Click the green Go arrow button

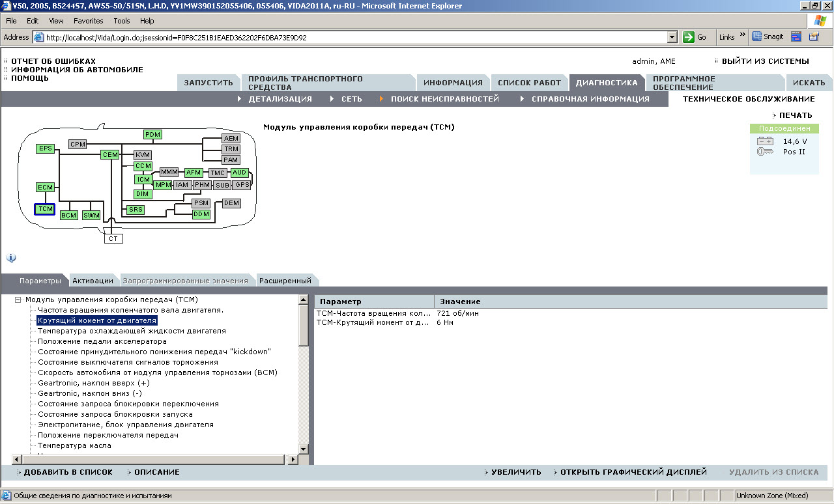click(x=689, y=37)
